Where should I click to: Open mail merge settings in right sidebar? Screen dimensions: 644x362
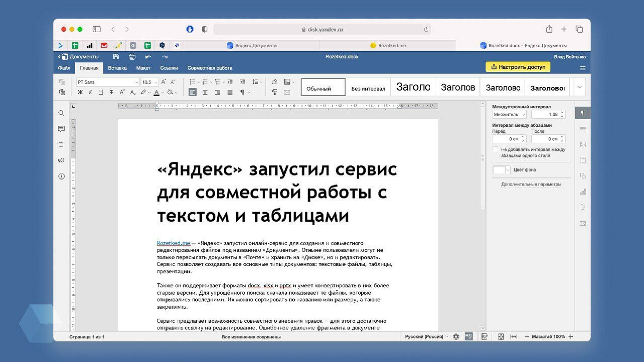tap(583, 223)
